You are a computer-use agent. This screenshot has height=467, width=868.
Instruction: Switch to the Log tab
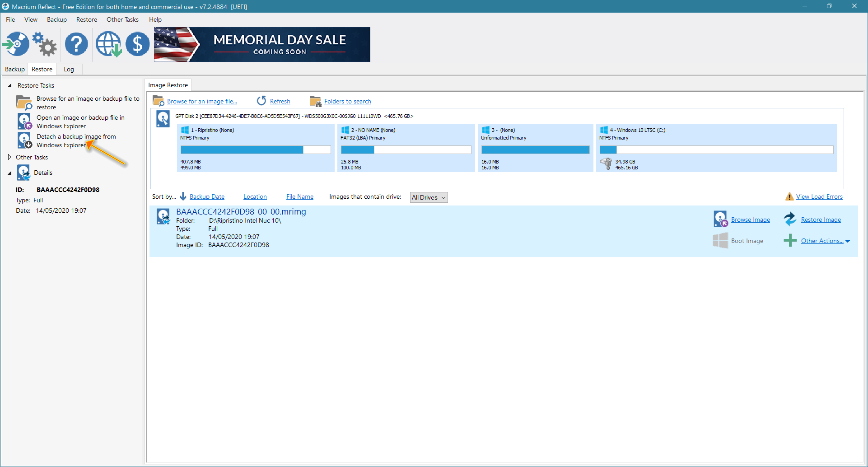pyautogui.click(x=69, y=69)
